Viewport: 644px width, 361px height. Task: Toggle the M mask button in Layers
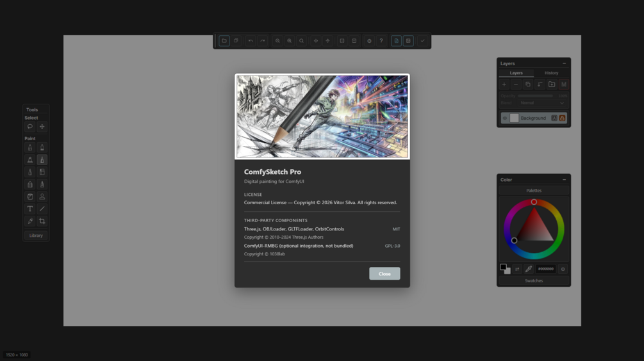563,84
